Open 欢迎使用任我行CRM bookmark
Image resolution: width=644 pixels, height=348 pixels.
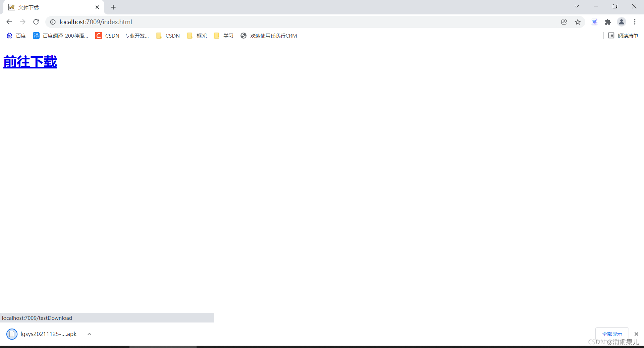tap(269, 36)
